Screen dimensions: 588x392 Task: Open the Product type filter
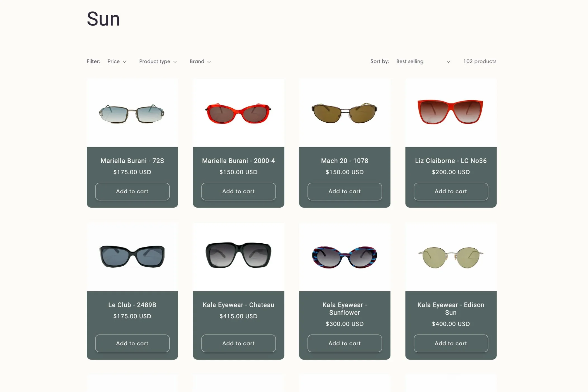point(158,61)
